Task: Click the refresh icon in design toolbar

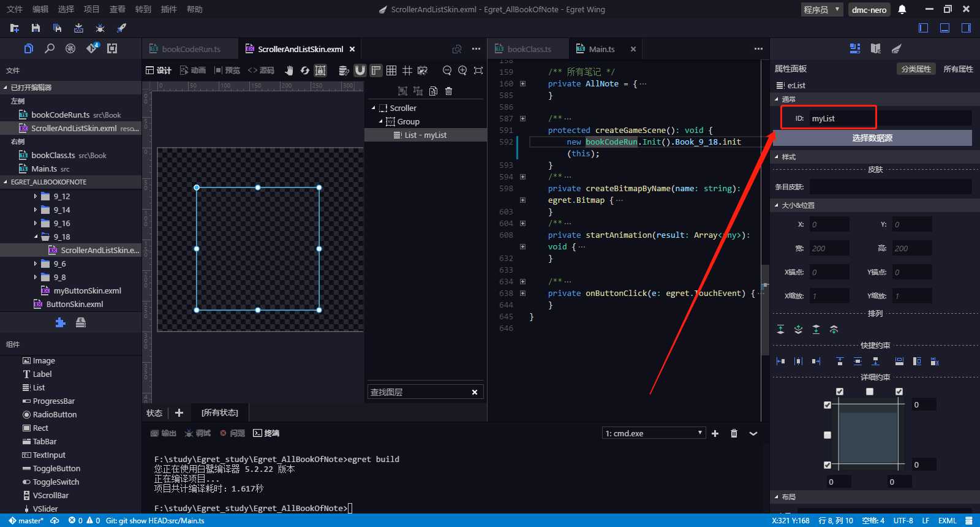Action: point(304,70)
